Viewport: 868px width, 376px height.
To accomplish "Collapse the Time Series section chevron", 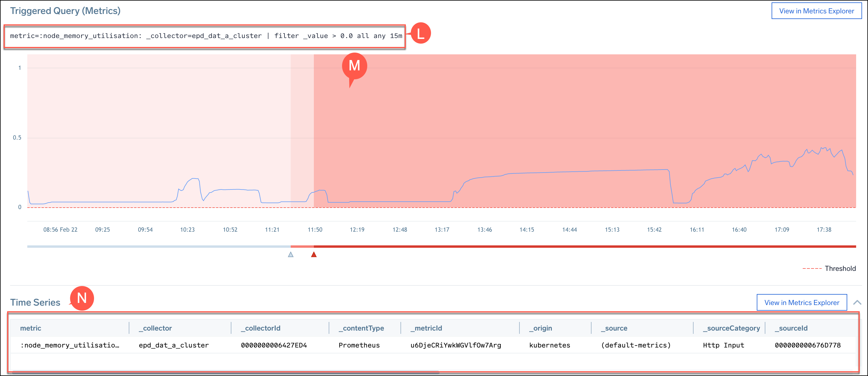I will tap(857, 302).
